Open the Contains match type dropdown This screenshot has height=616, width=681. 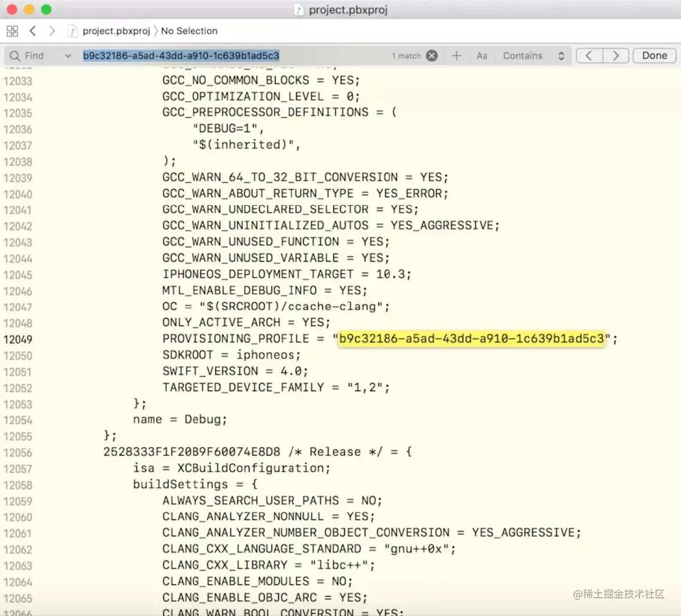pos(534,55)
